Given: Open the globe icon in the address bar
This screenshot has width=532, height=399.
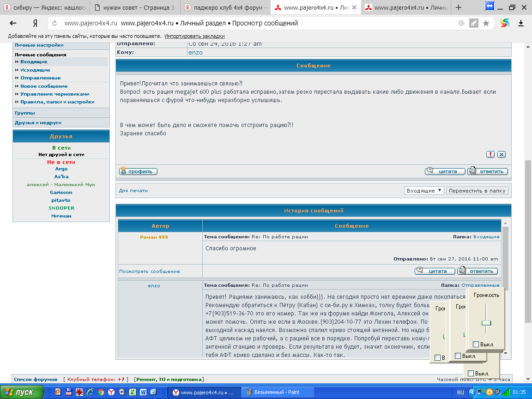Looking at the screenshot, I should click(461, 23).
